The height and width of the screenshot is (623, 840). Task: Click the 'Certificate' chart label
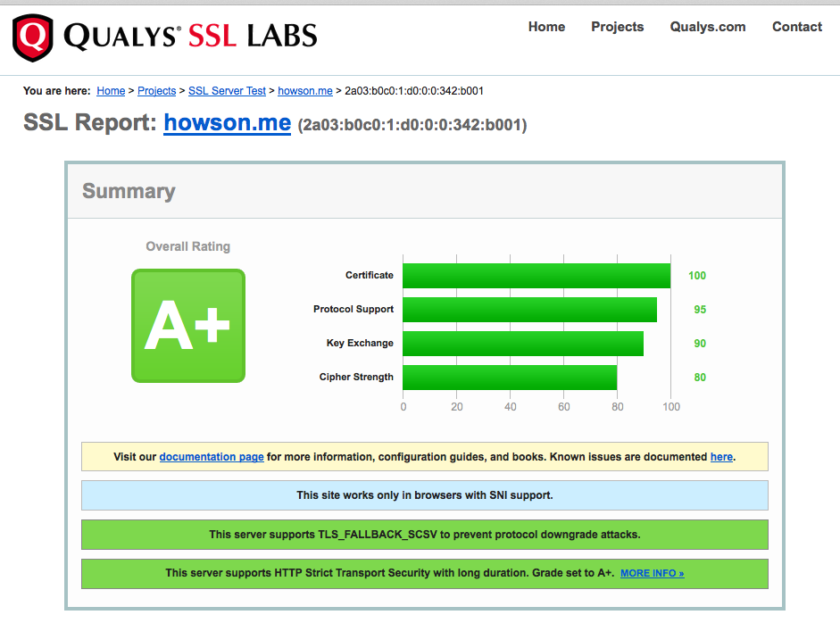point(369,275)
